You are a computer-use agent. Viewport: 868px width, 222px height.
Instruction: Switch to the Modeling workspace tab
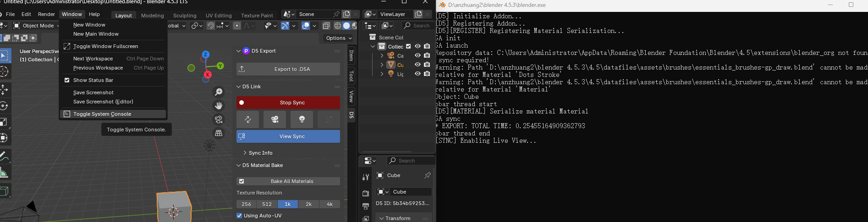point(152,15)
